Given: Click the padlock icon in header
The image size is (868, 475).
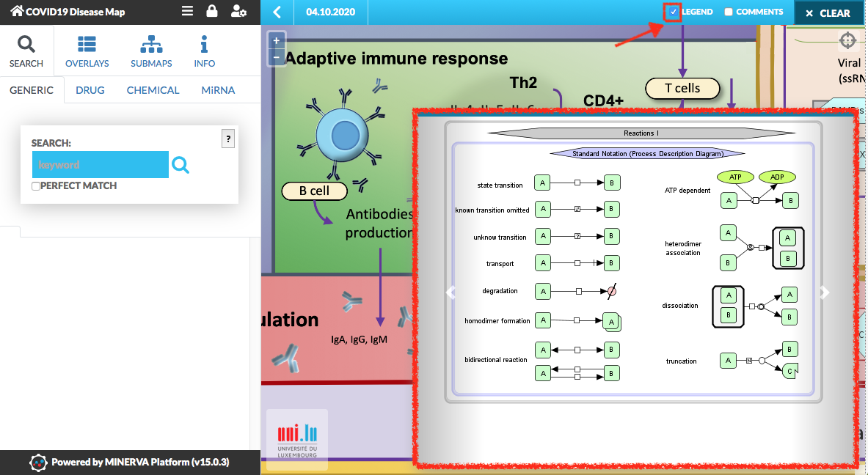Looking at the screenshot, I should pos(212,12).
